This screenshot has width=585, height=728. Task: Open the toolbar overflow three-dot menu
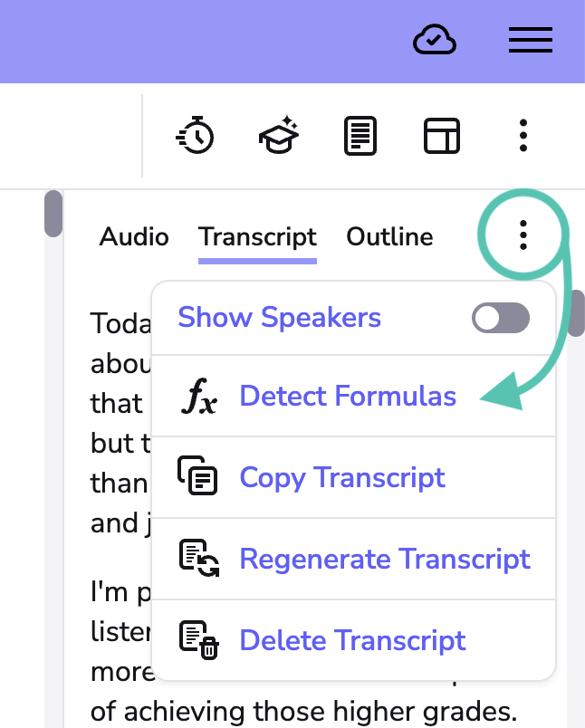pos(523,136)
